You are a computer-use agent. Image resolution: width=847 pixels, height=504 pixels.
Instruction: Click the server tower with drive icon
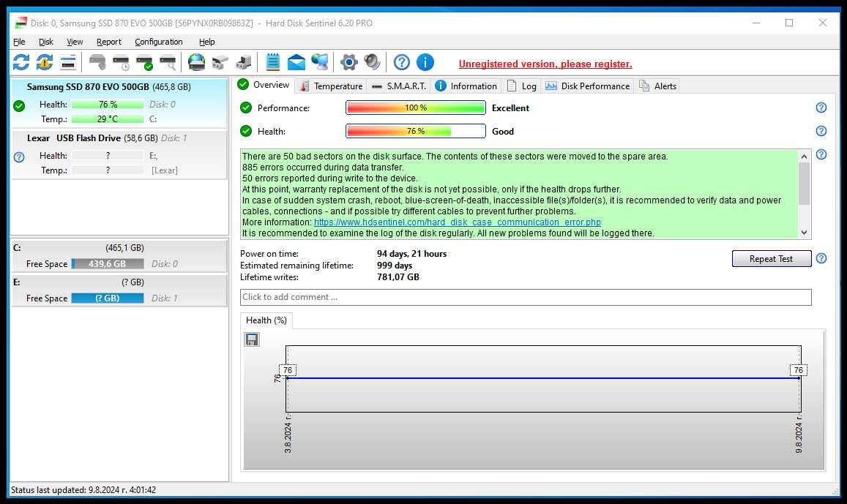(x=244, y=63)
